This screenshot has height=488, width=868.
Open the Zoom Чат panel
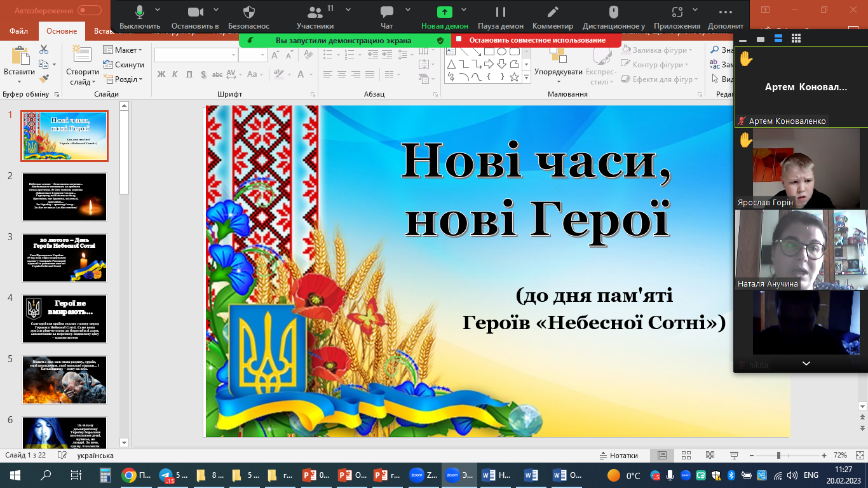[386, 17]
